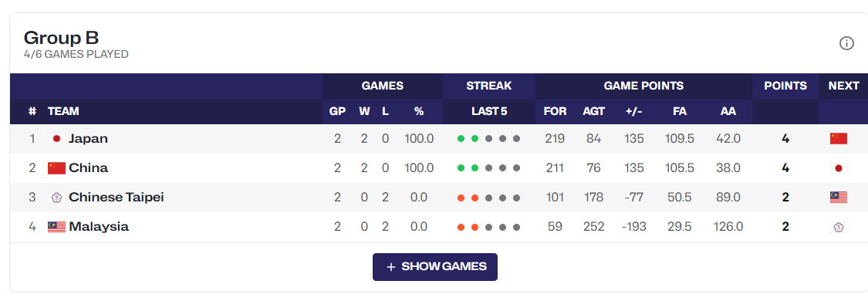This screenshot has height=301, width=868.
Task: Click China's flag icon beside team name
Action: (56, 167)
